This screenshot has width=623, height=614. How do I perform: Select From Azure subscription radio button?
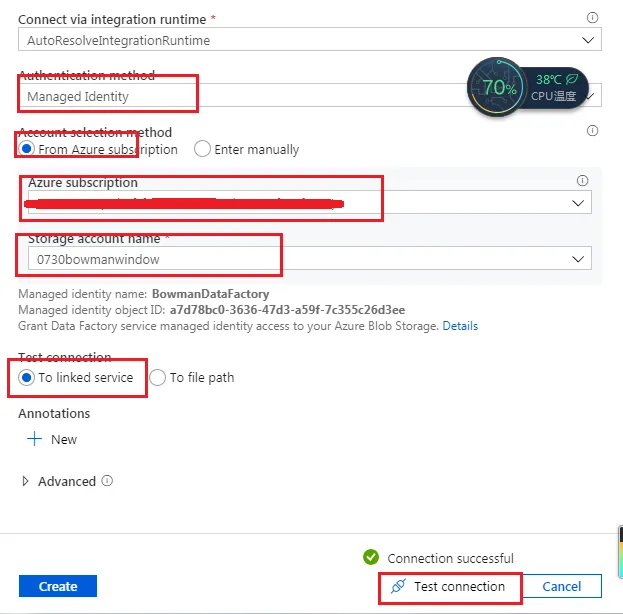point(27,149)
